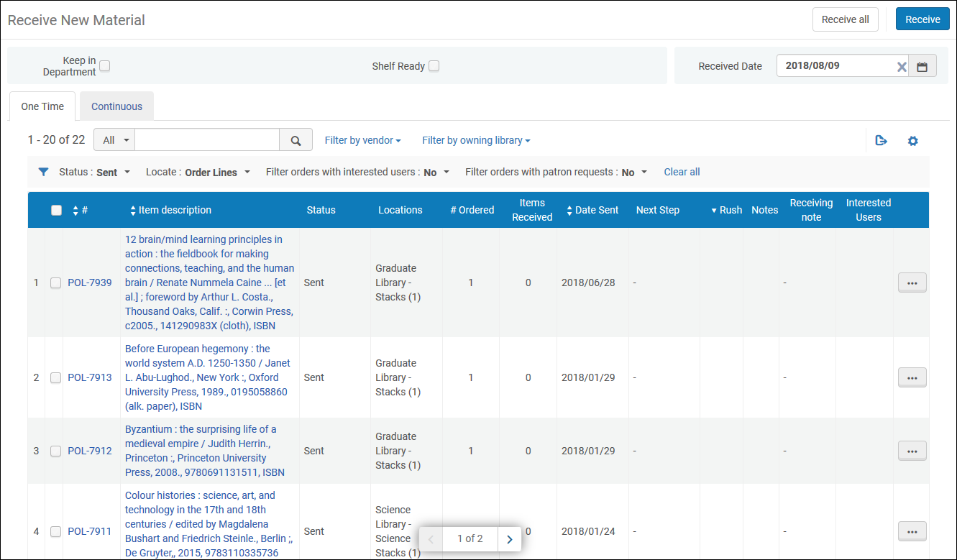Open order line POL-7912 link
The width and height of the screenshot is (957, 560).
coord(90,451)
